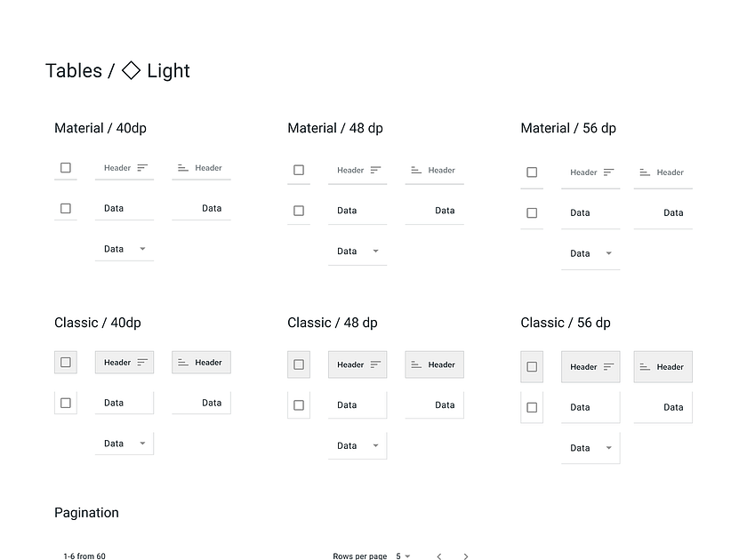The width and height of the screenshot is (747, 560).
Task: Select the header checkbox in Material 40dp table
Action: click(x=65, y=166)
